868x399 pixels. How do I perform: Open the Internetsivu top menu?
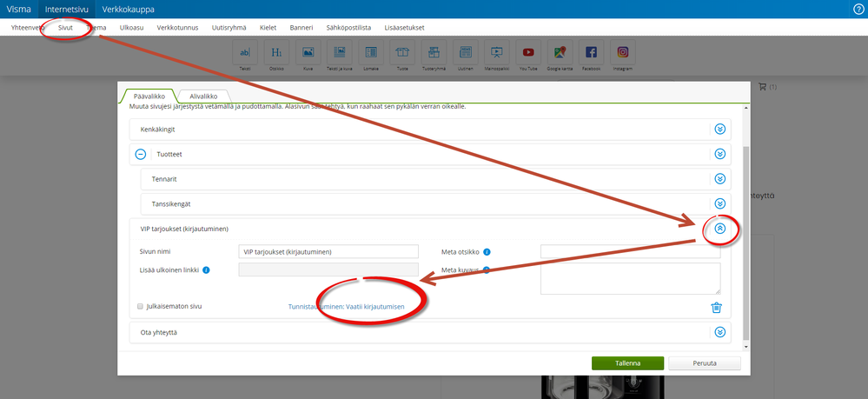[66, 9]
